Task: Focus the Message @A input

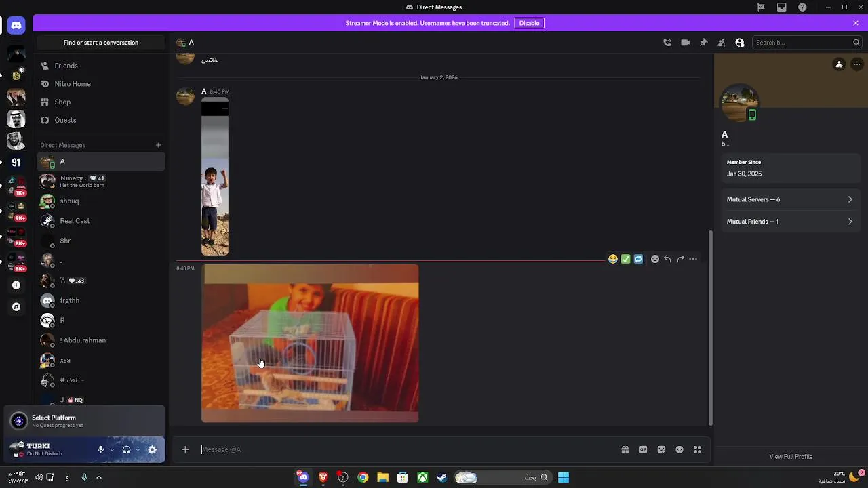Action: click(x=407, y=449)
